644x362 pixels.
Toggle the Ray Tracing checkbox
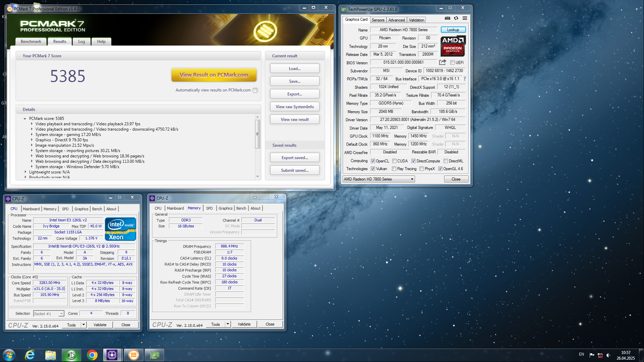(394, 169)
